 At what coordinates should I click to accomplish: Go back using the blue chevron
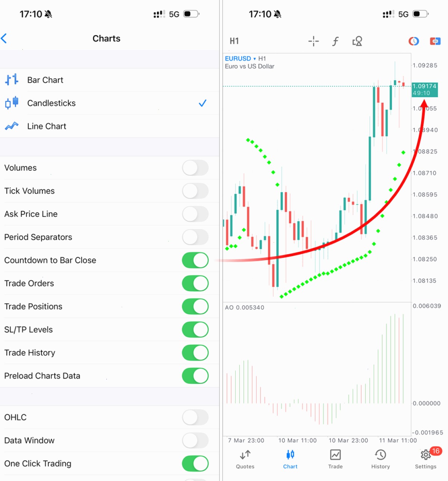(x=4, y=38)
